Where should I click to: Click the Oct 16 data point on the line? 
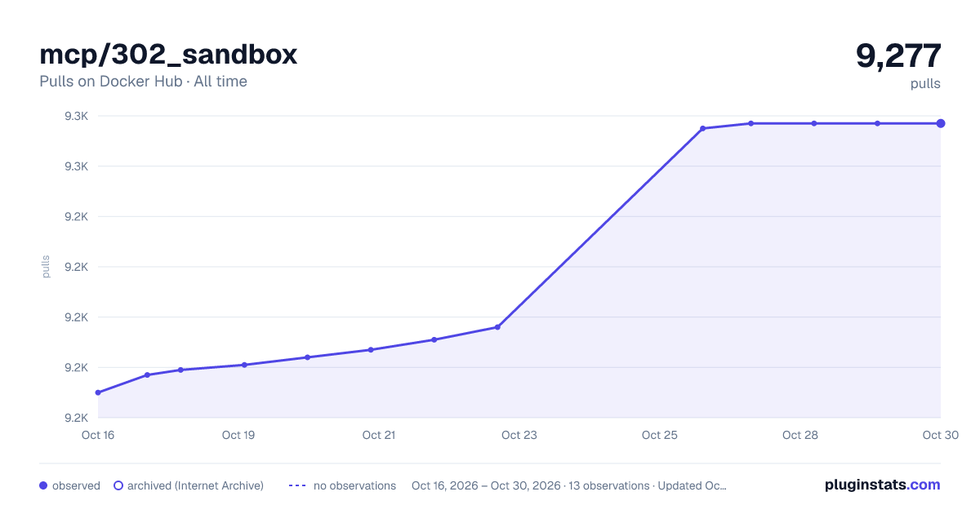98,392
